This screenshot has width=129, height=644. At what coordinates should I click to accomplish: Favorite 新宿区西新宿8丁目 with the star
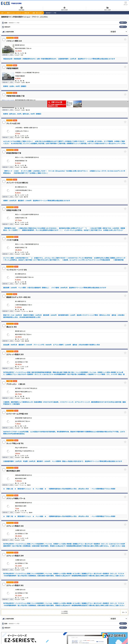pos(125,151)
